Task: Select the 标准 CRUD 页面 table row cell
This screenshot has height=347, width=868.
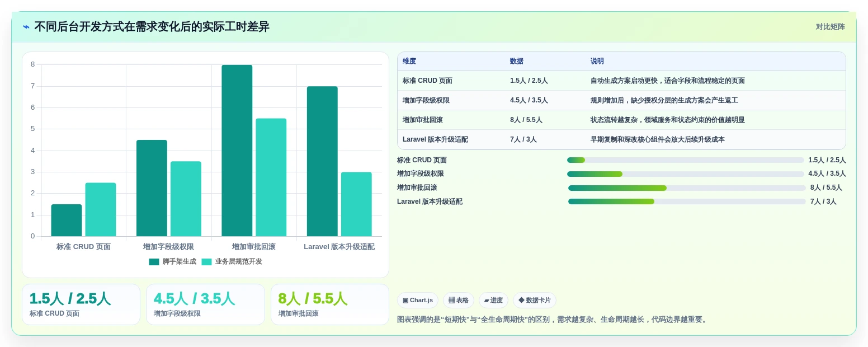Action: tap(427, 81)
